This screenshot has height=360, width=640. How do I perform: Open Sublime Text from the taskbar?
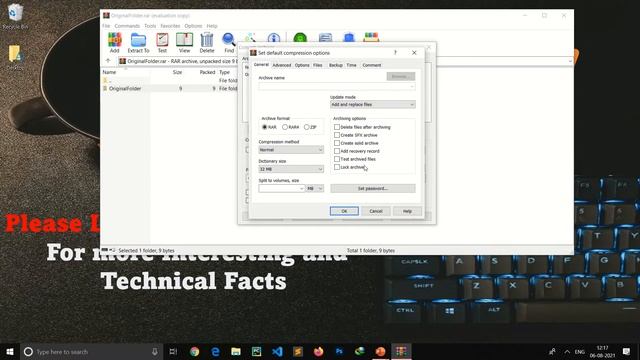pos(298,351)
